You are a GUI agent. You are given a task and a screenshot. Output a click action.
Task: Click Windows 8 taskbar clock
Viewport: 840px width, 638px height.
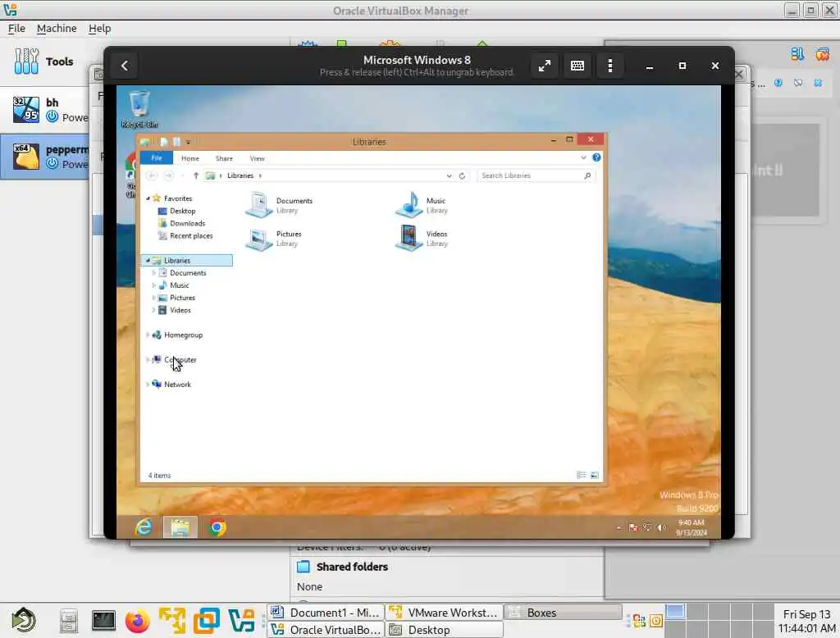(x=691, y=527)
